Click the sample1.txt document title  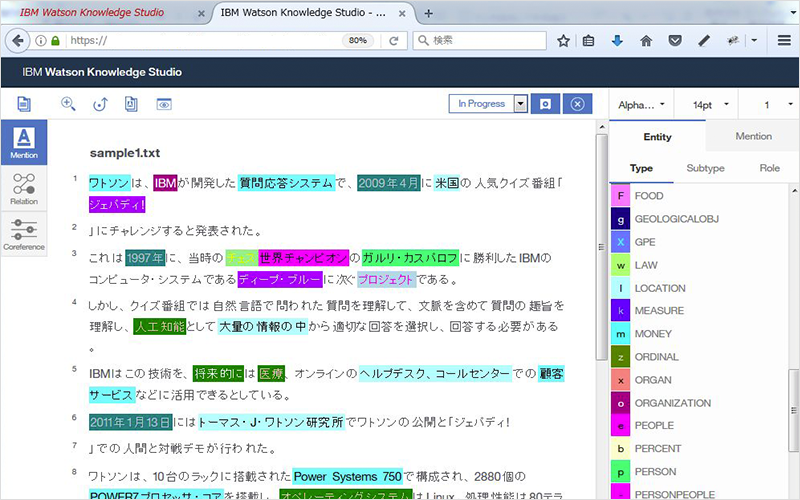click(125, 153)
